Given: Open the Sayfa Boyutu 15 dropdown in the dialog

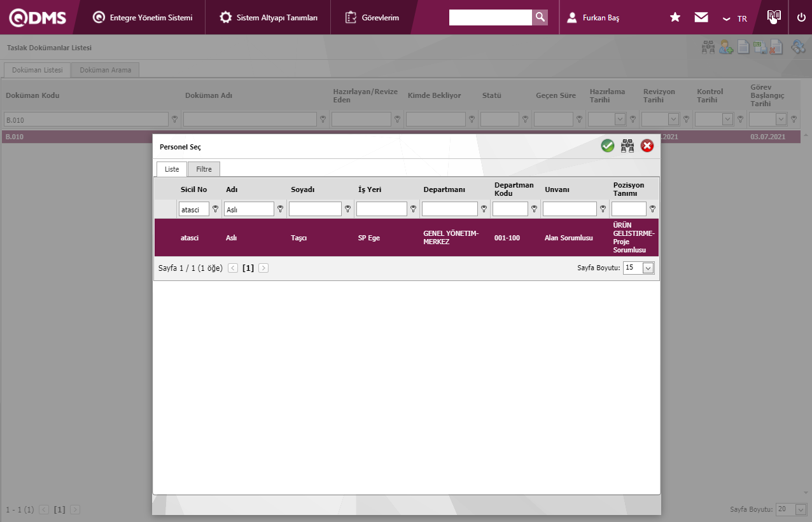Looking at the screenshot, I should click(x=648, y=268).
